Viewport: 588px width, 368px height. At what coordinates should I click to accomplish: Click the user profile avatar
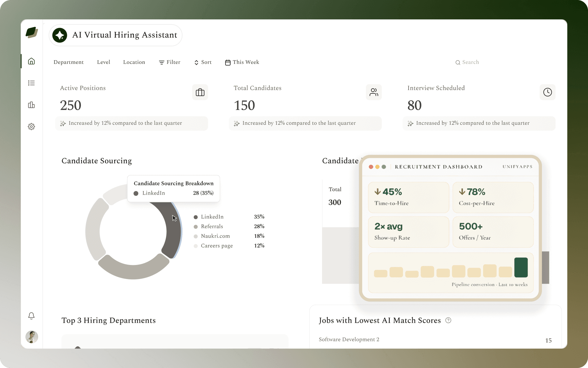point(32,337)
